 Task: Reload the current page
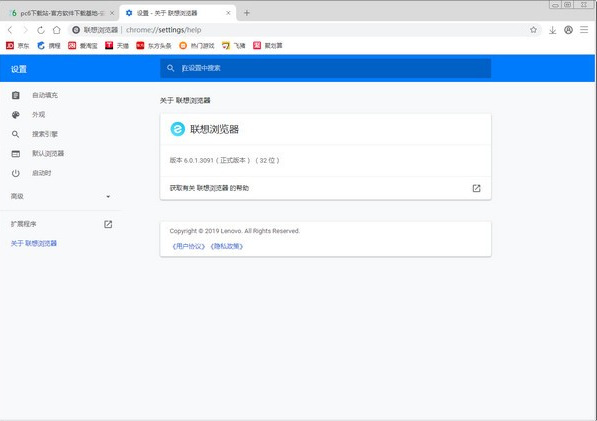(x=41, y=30)
